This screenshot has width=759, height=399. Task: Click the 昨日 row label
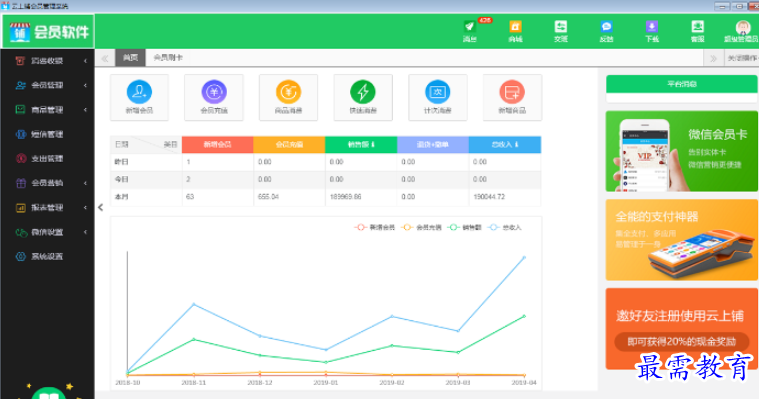click(x=121, y=162)
